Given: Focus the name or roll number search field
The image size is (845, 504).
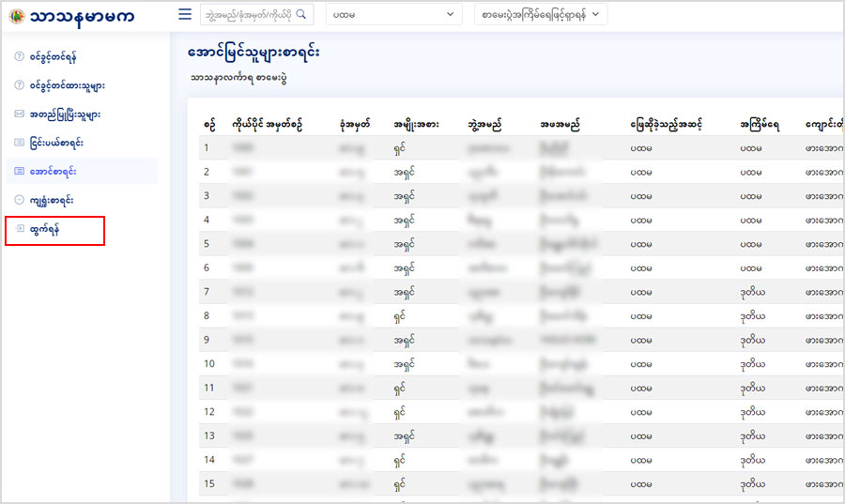Looking at the screenshot, I should pos(248,15).
